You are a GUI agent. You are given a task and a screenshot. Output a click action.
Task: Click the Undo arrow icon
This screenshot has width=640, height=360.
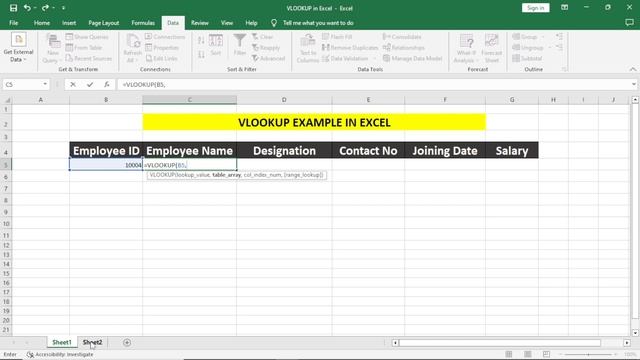click(27, 8)
